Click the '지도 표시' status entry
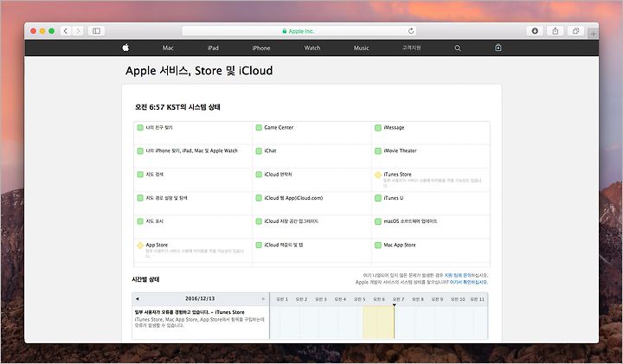 pos(154,221)
